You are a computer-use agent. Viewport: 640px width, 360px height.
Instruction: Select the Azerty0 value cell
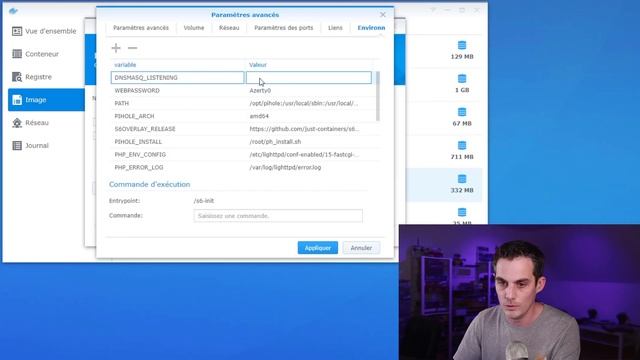(260, 91)
